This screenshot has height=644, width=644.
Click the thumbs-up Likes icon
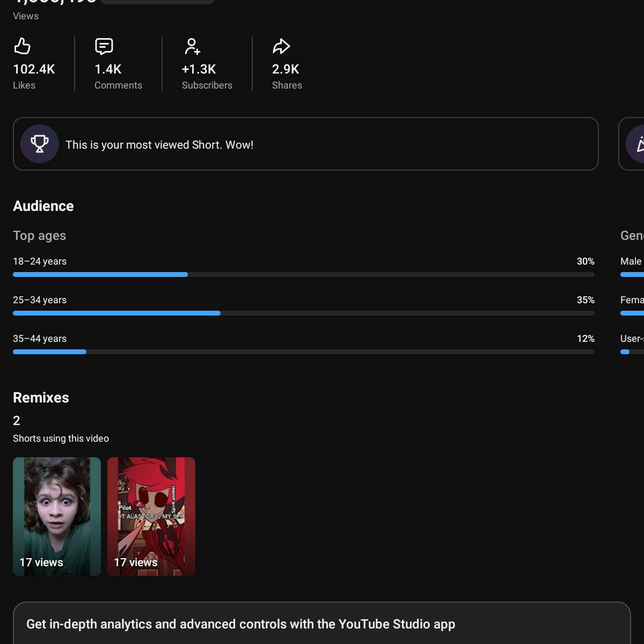pos(22,46)
